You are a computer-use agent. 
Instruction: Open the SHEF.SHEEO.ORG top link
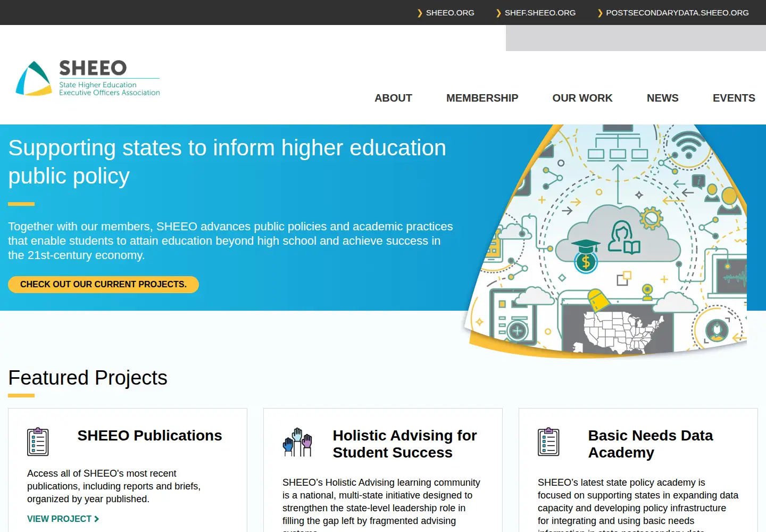click(540, 13)
